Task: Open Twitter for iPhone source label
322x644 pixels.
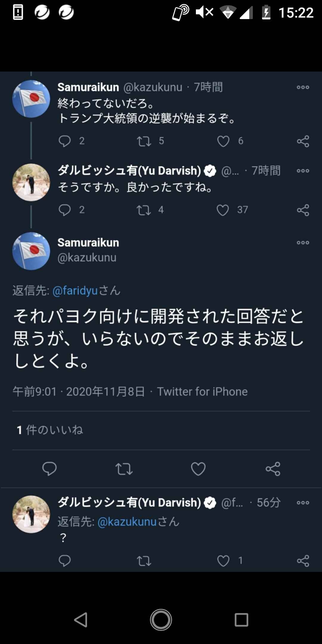Action: click(202, 391)
